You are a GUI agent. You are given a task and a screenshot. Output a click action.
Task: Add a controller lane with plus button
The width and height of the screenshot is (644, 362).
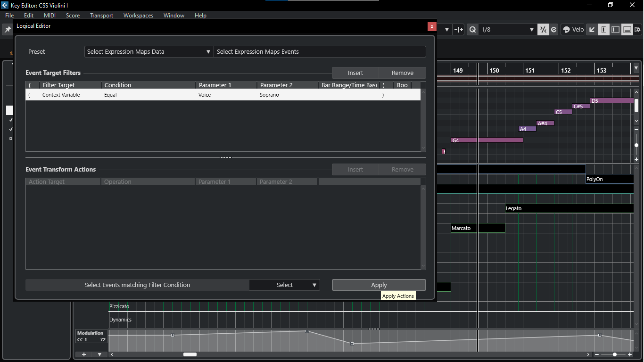[x=84, y=354]
